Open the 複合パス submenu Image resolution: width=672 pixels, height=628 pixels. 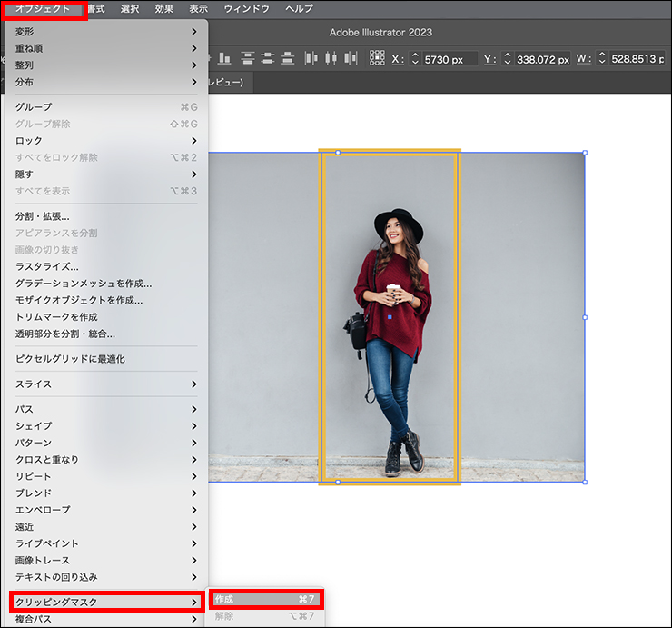[106, 619]
